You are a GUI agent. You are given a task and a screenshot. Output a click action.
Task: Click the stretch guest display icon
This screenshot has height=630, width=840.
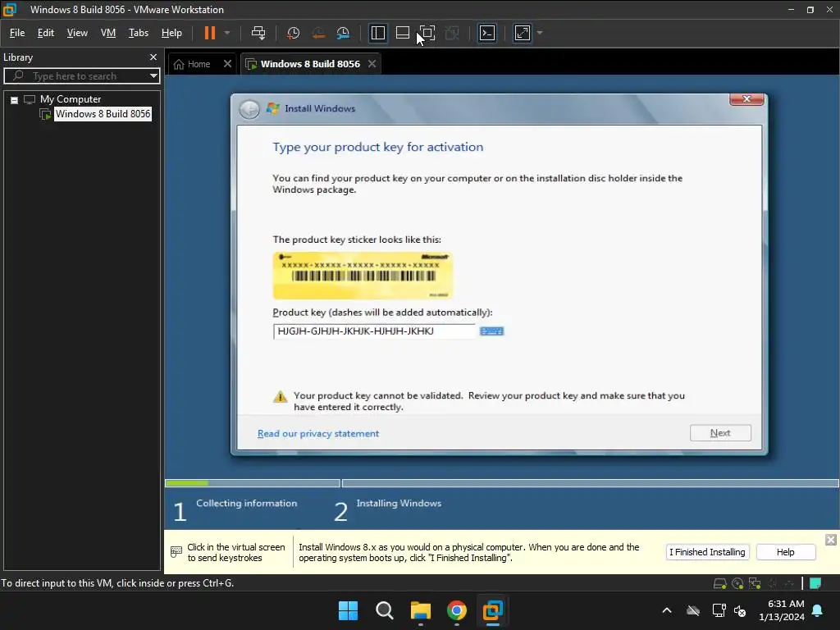pyautogui.click(x=523, y=33)
